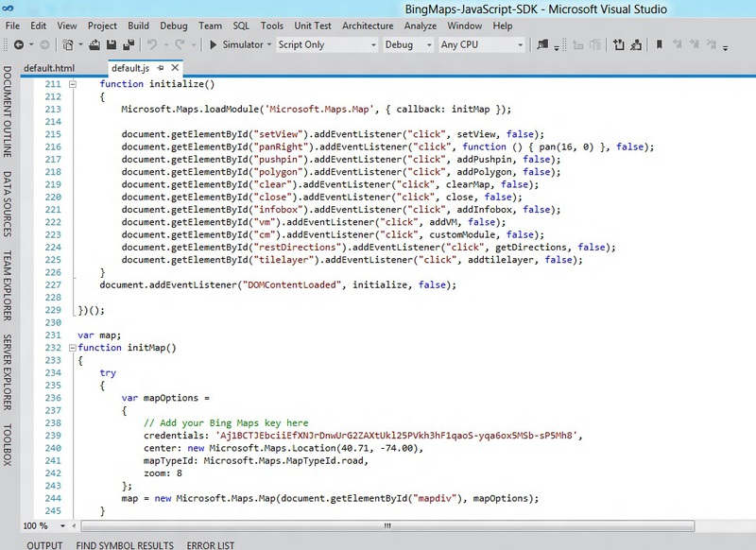
Task: Click the horizontal scrollbar below the code
Action: click(387, 525)
